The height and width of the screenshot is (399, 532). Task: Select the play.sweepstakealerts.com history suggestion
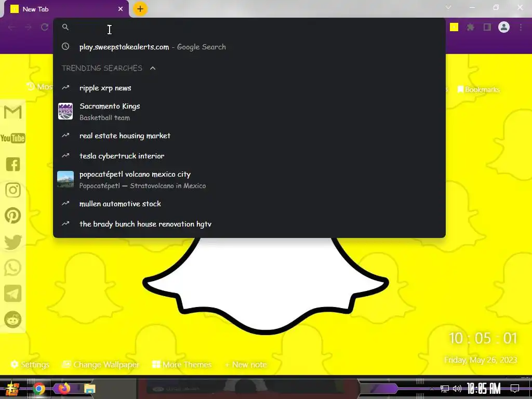point(249,47)
